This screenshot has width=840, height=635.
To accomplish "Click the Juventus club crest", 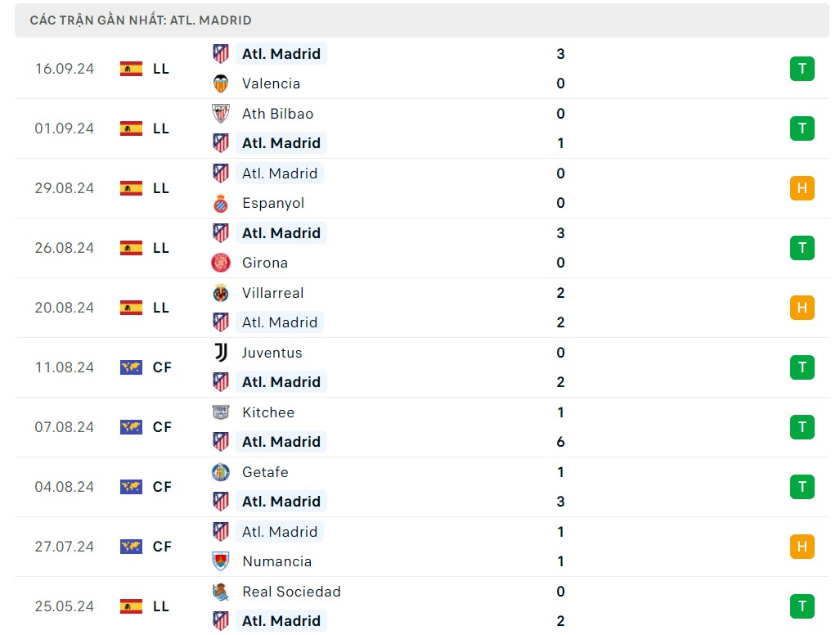I will point(220,353).
